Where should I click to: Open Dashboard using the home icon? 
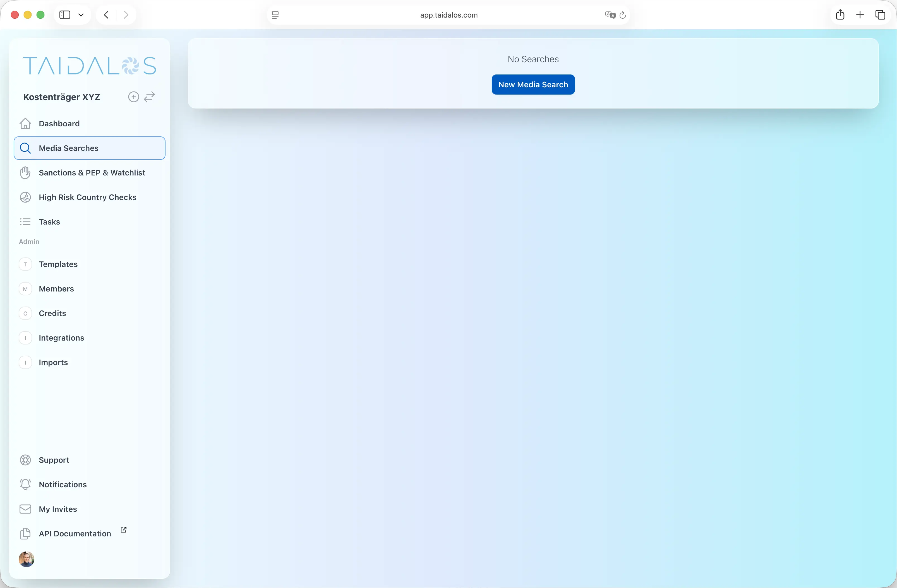[x=25, y=124]
